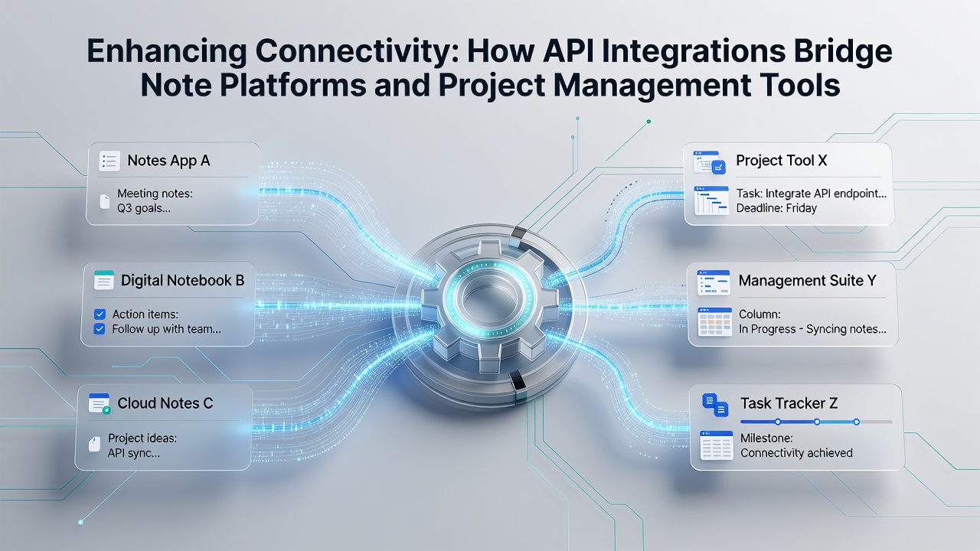Open table icon beside Milestone text
This screenshot has height=551, width=980.
tap(717, 445)
